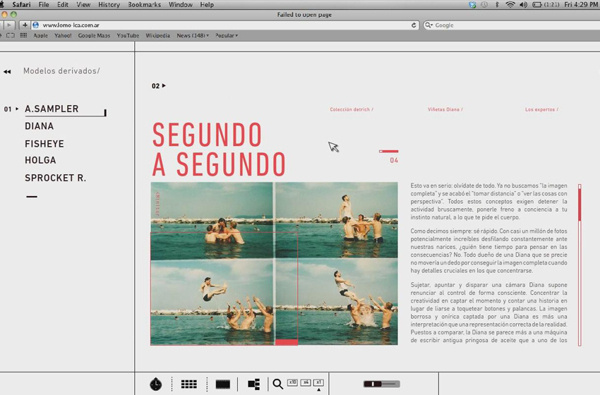
Task: Switch to the grid thumbnails view icon
Action: [x=189, y=384]
